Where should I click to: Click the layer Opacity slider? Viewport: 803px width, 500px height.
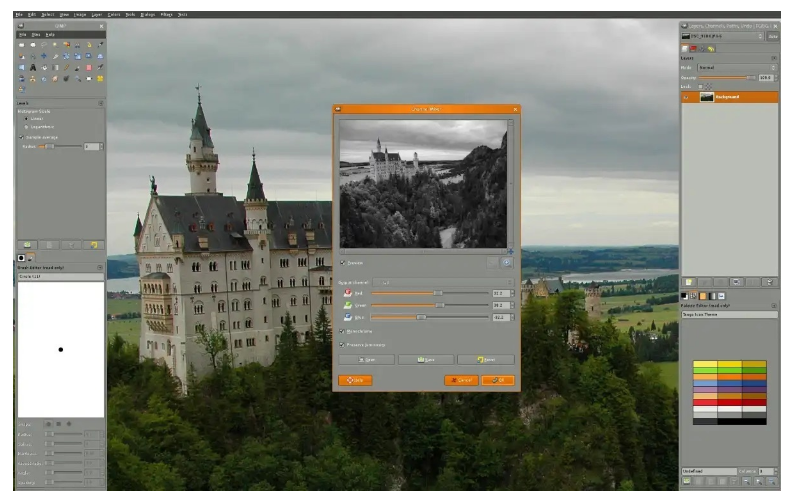(x=727, y=78)
